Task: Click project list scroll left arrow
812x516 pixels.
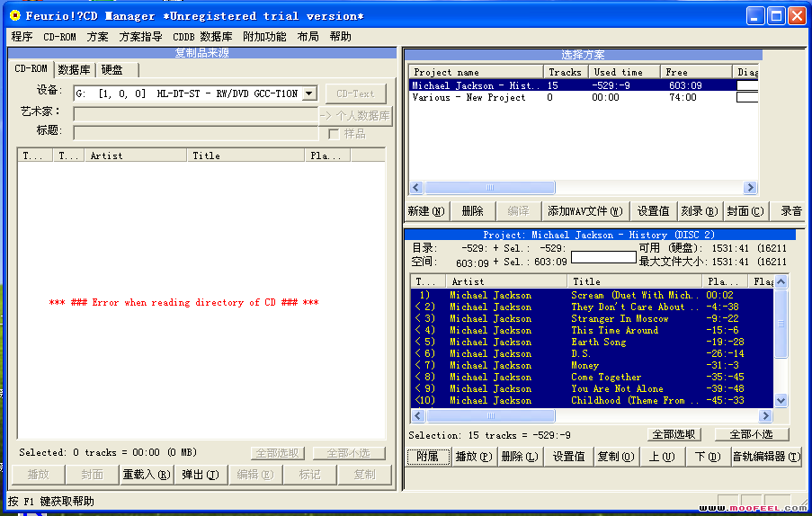Action: pos(416,187)
